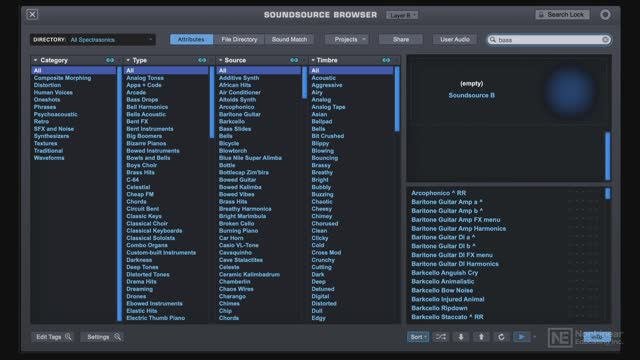Select All in the Category list

click(74, 71)
